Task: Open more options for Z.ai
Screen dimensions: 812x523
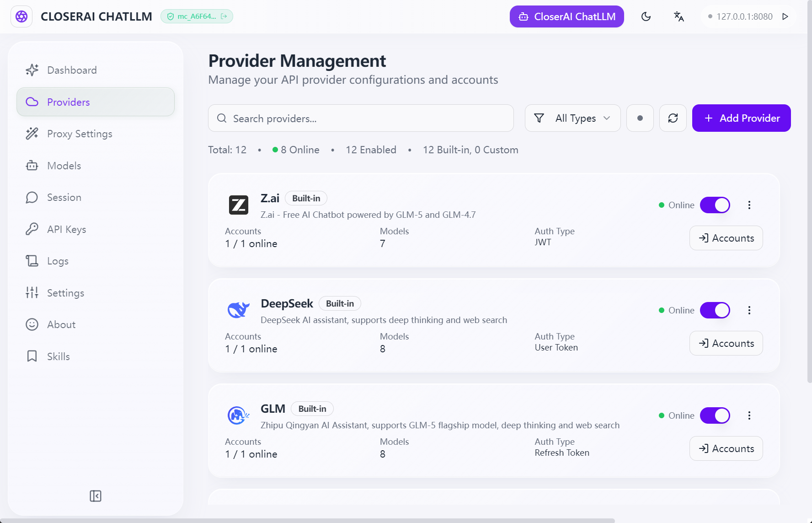Action: 749,205
